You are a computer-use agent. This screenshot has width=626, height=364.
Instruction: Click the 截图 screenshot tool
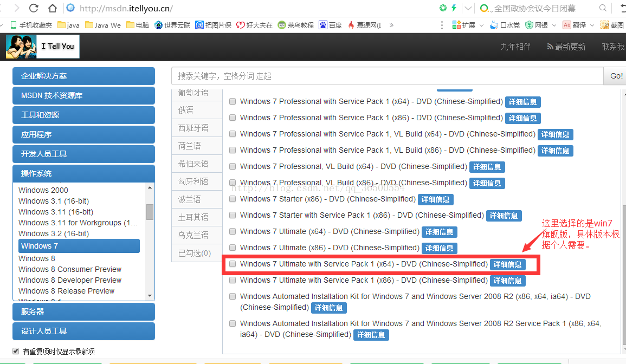612,25
